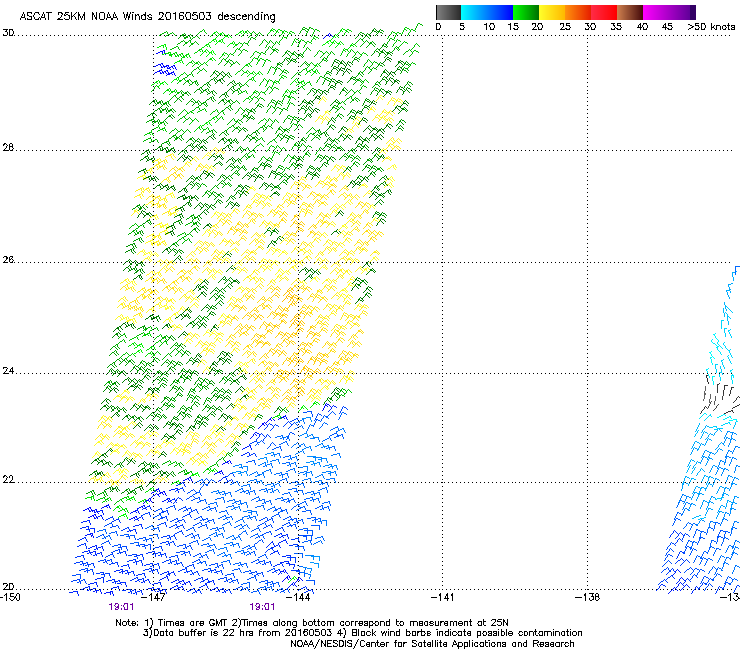Click the 'Times are GMT' note line
Screen dimensions: 740x650
[312, 623]
